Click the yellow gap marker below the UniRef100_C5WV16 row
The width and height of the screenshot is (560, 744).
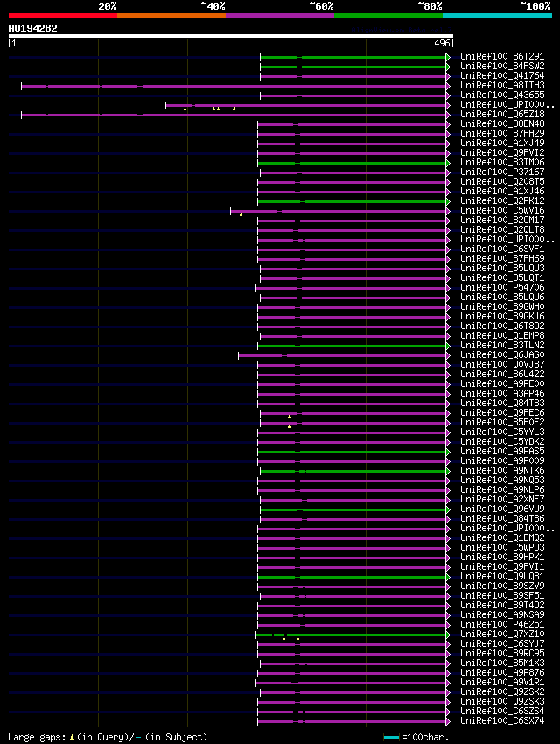click(241, 215)
